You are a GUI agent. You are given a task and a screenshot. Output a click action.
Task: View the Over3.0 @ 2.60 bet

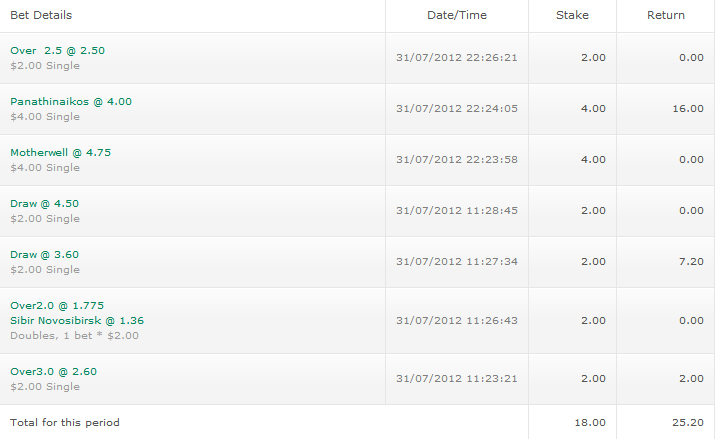pos(53,371)
